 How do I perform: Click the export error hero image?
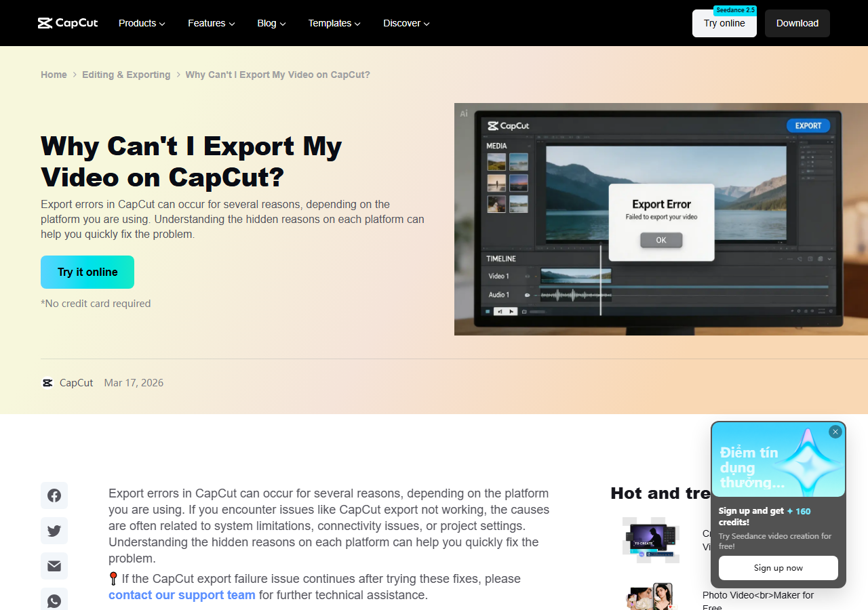[661, 219]
